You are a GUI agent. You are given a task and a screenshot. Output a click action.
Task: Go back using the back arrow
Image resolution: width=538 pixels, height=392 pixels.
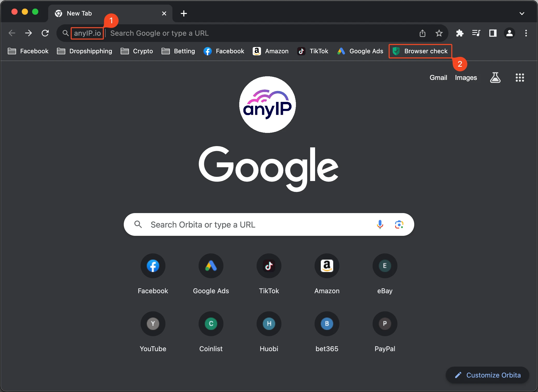click(12, 33)
